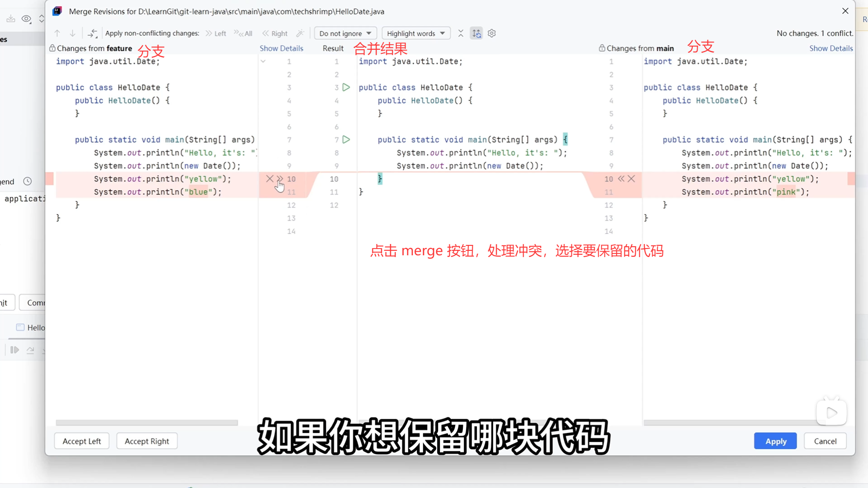Screen dimensions: 868x488
Task: Apply non-conflicting changes from Left
Action: [216, 33]
